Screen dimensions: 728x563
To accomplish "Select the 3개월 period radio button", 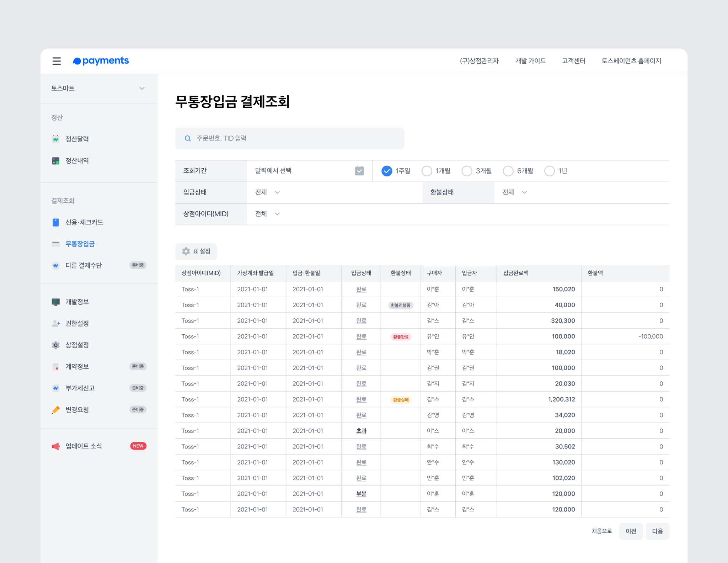I will pyautogui.click(x=467, y=171).
